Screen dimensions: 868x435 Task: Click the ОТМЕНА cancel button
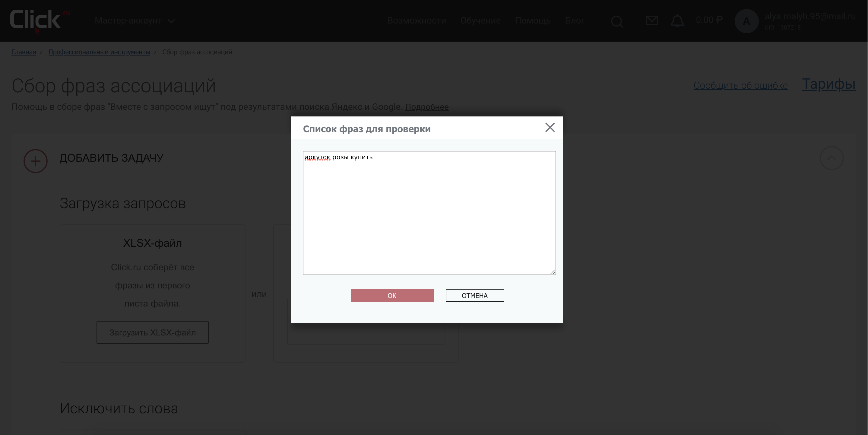[x=475, y=296]
